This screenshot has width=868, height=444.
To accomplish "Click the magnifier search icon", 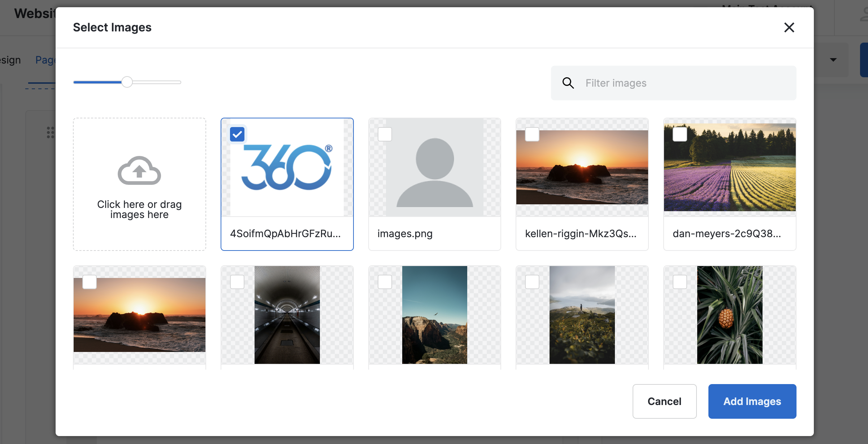I will pos(568,83).
